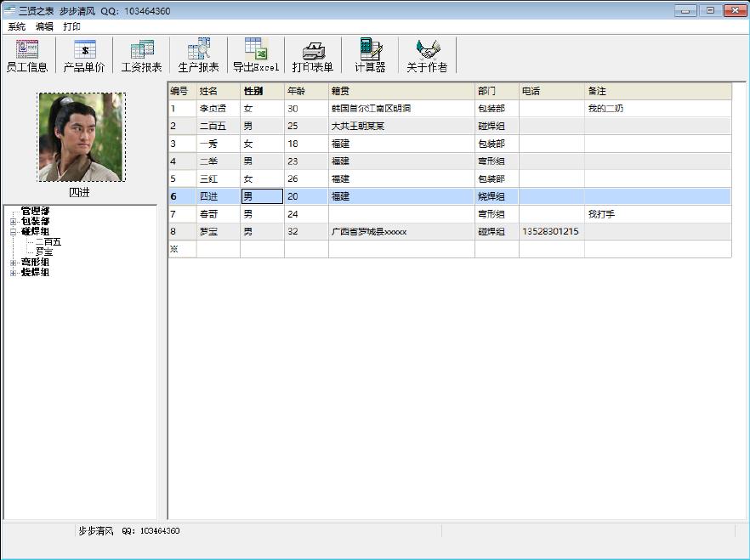Export data with 导出Excel icon

coord(256,55)
